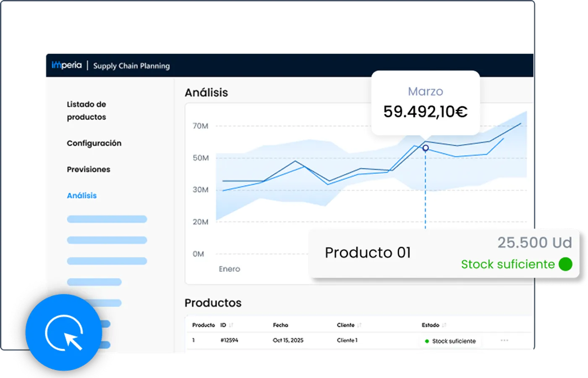Click the #12594 product ID cell
Image resolution: width=588 pixels, height=378 pixels.
point(229,340)
